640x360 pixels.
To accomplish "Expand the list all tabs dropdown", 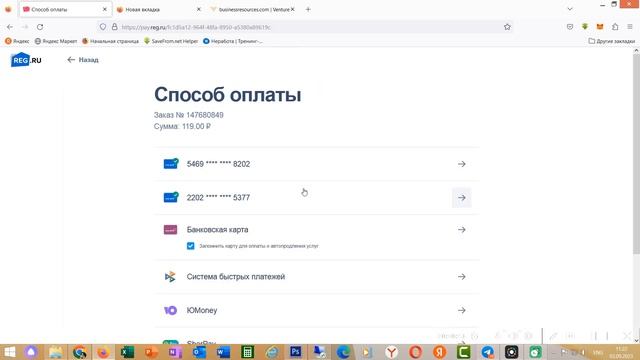I will pos(570,9).
